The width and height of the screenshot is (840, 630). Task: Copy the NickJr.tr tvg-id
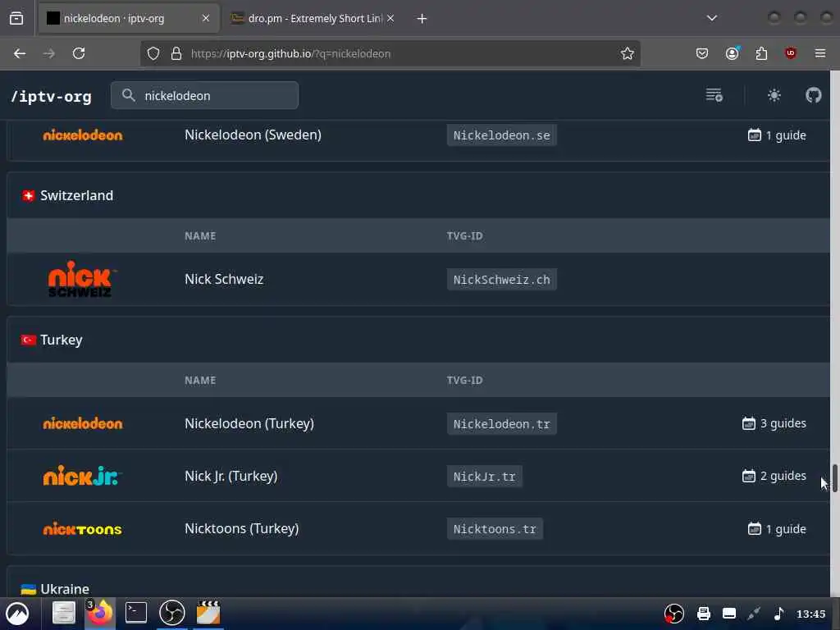[485, 477]
